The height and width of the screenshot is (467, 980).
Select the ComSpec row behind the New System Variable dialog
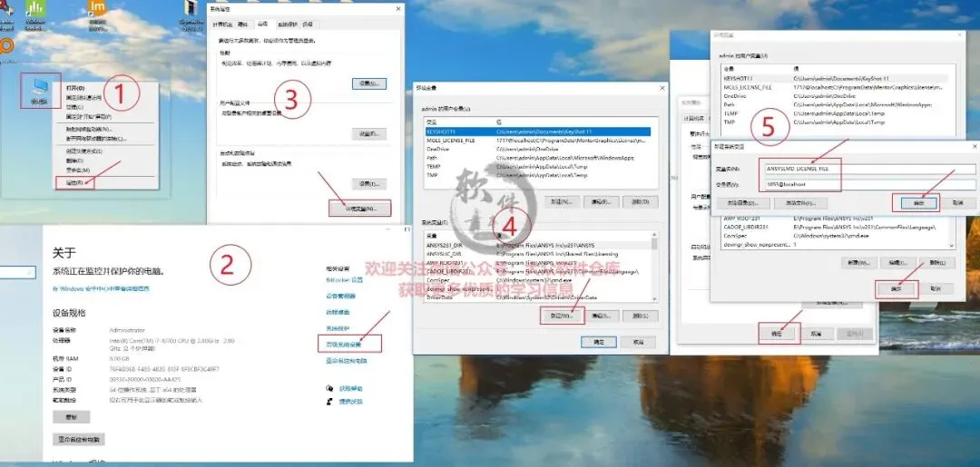(x=835, y=236)
